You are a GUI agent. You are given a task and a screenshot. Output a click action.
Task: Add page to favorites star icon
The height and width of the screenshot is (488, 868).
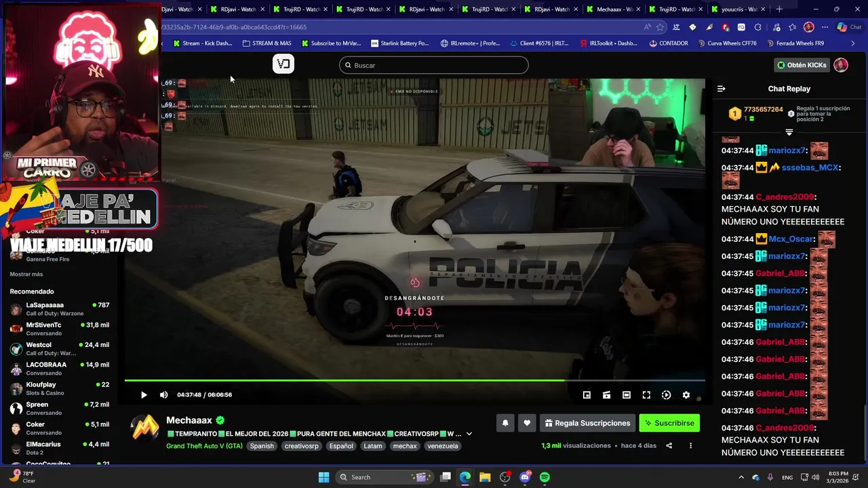(661, 27)
